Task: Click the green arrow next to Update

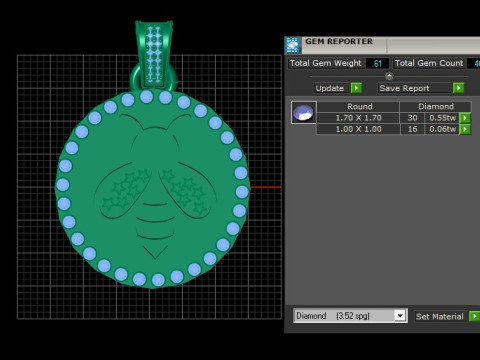Action: point(356,88)
